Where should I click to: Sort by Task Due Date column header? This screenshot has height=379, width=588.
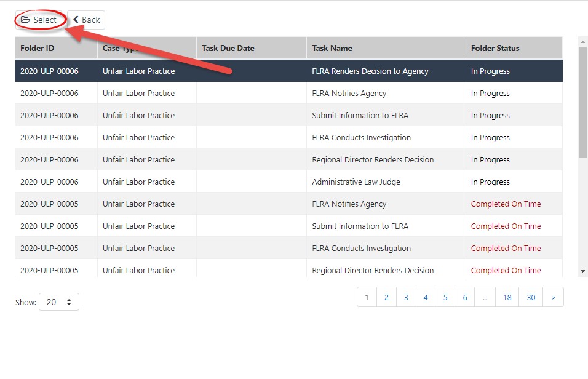point(251,48)
